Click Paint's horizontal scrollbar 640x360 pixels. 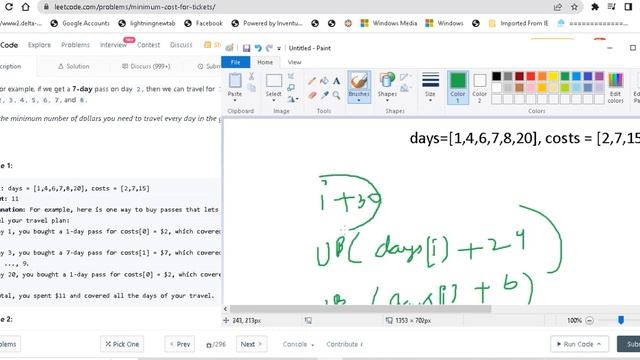(360, 309)
